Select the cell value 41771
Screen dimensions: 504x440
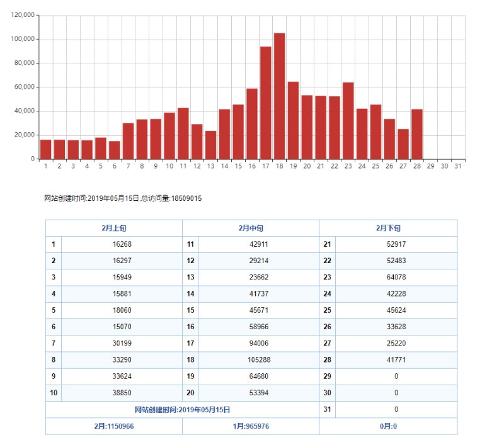396,359
